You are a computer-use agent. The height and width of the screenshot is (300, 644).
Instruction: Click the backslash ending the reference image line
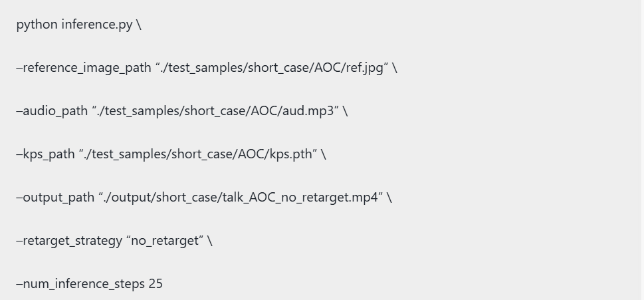click(395, 68)
